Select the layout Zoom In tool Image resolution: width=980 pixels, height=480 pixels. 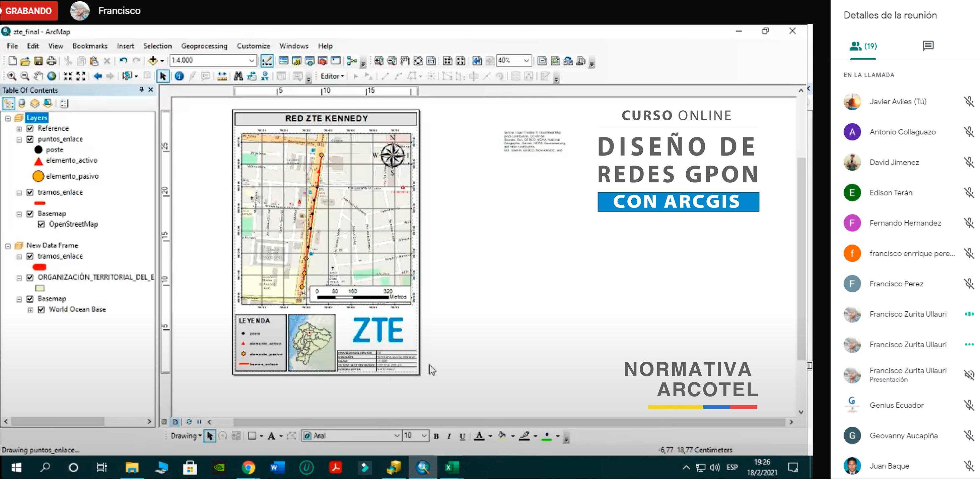coord(378,61)
